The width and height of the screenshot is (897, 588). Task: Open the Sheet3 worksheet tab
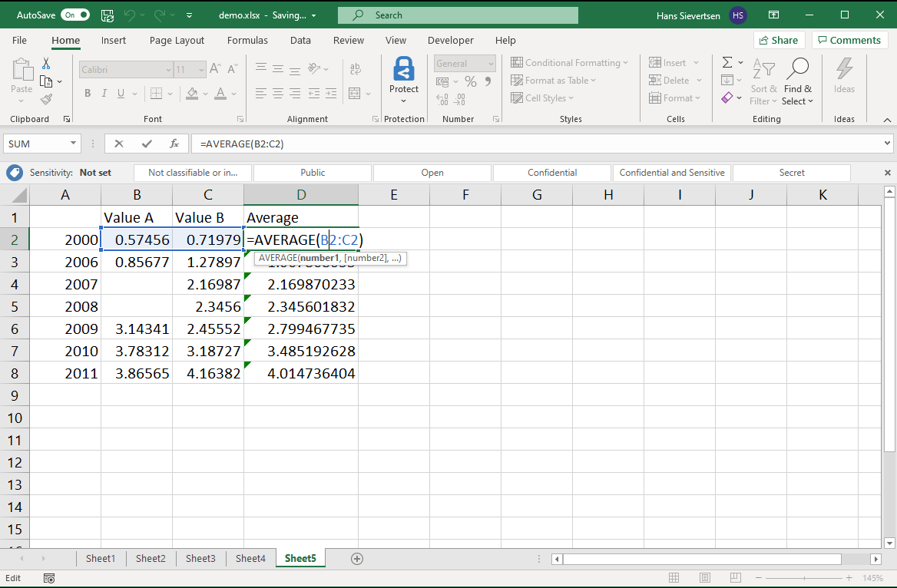pyautogui.click(x=200, y=558)
